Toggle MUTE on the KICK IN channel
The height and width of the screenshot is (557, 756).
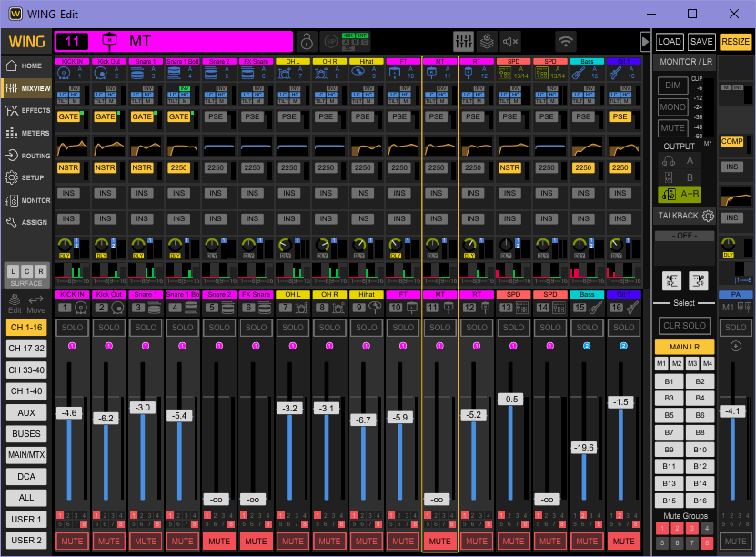click(69, 541)
